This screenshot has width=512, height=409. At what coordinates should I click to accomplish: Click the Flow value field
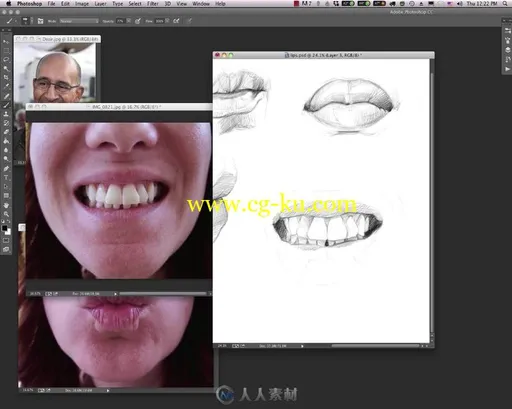tap(160, 21)
